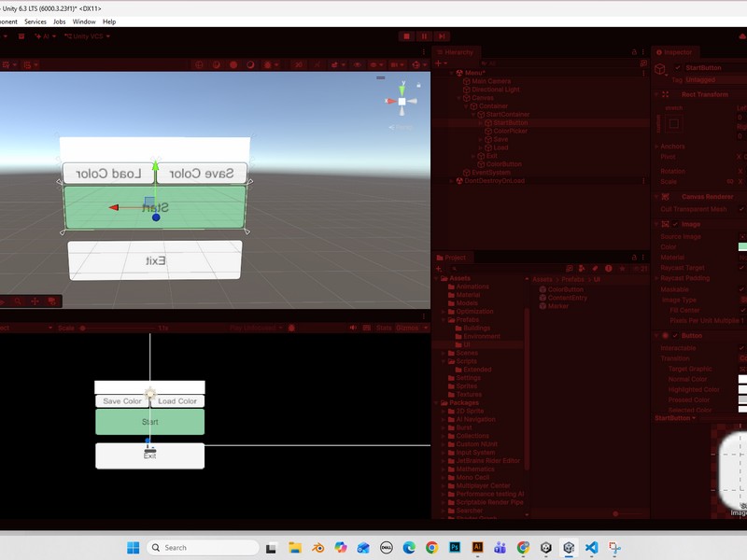Toggle Gizmos in Game view
This screenshot has width=747, height=560.
point(407,328)
